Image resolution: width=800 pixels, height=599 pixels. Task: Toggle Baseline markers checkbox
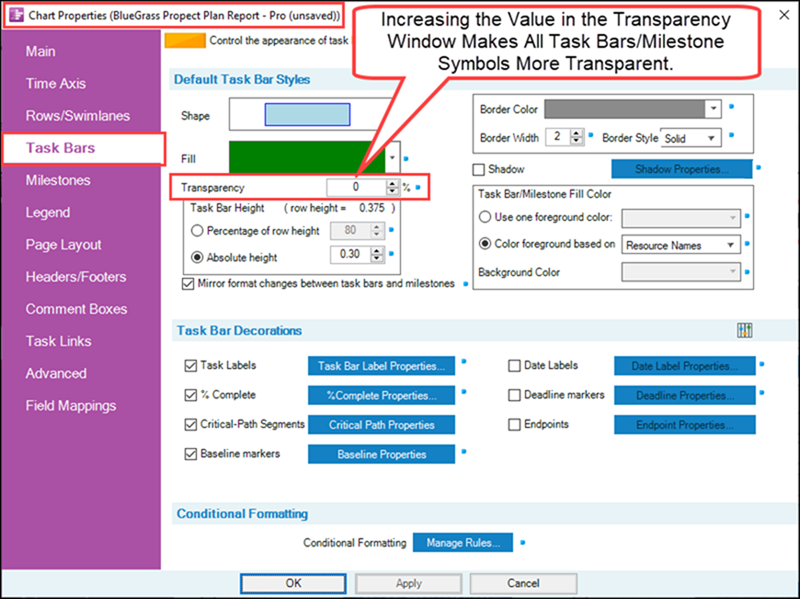point(190,454)
